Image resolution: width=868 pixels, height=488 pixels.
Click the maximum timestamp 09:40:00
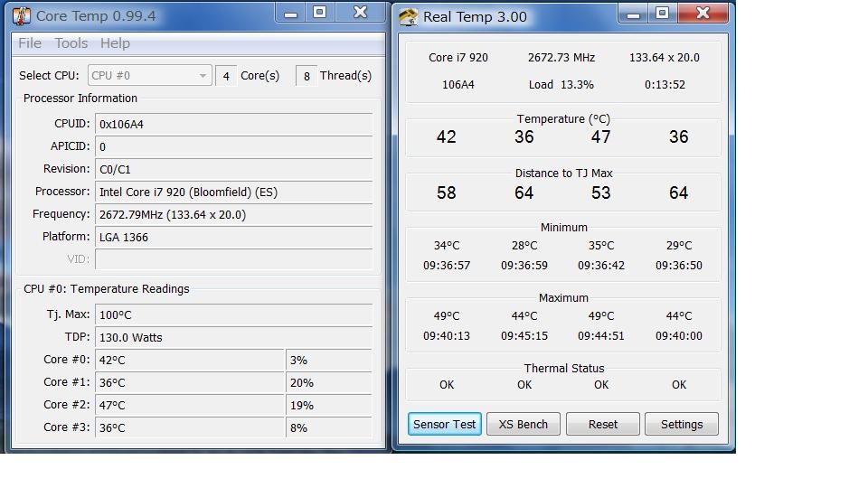(679, 336)
